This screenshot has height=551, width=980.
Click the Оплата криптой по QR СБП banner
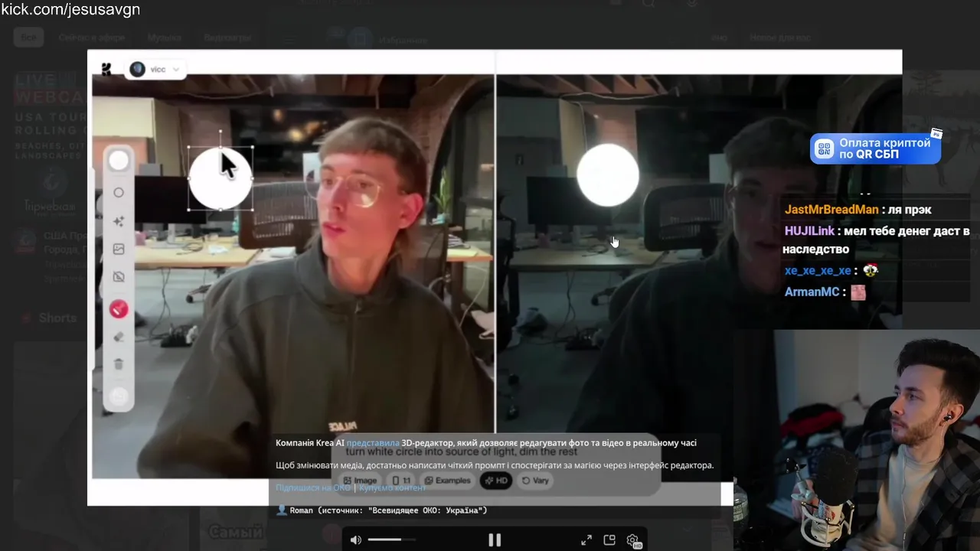tap(876, 148)
